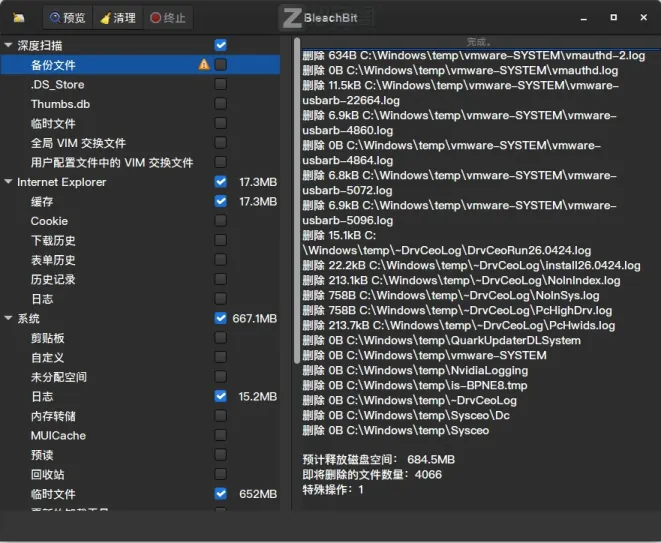Open the BleachBit app menu icon

[x=18, y=18]
